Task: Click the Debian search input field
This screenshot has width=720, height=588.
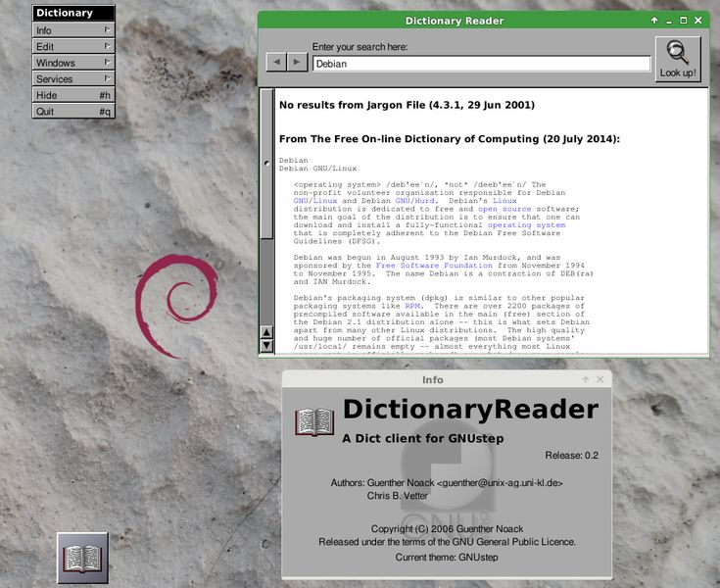Action: 481,64
